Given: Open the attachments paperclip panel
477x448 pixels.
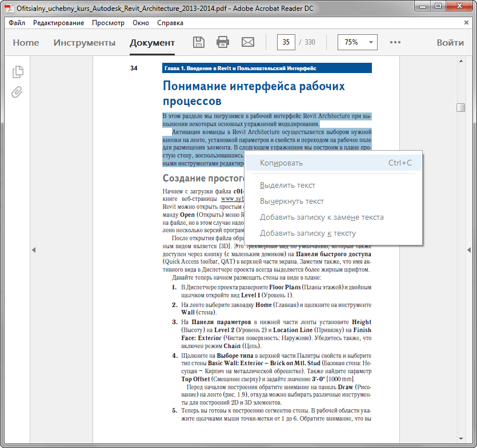Looking at the screenshot, I should click(17, 92).
